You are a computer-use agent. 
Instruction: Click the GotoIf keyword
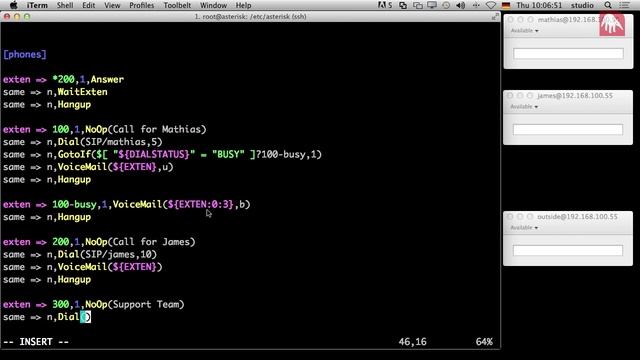click(x=74, y=154)
